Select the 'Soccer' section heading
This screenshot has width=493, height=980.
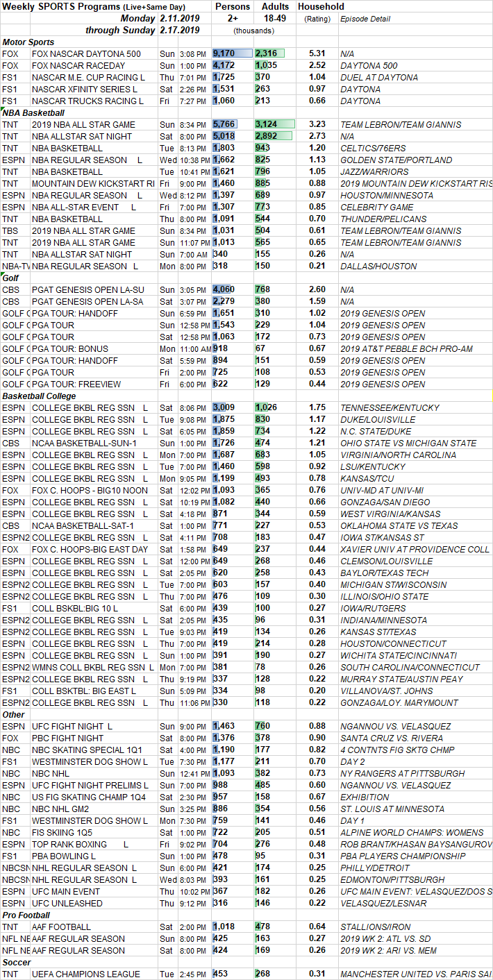17,962
